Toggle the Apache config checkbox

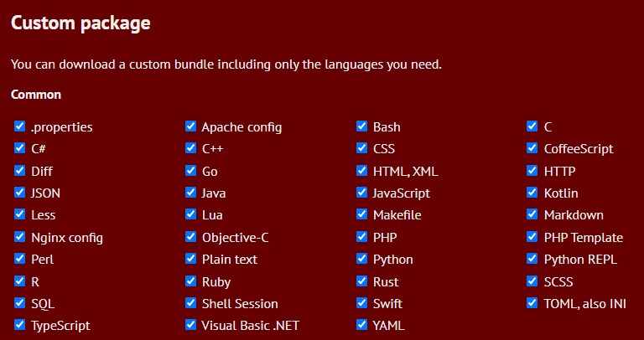coord(190,126)
